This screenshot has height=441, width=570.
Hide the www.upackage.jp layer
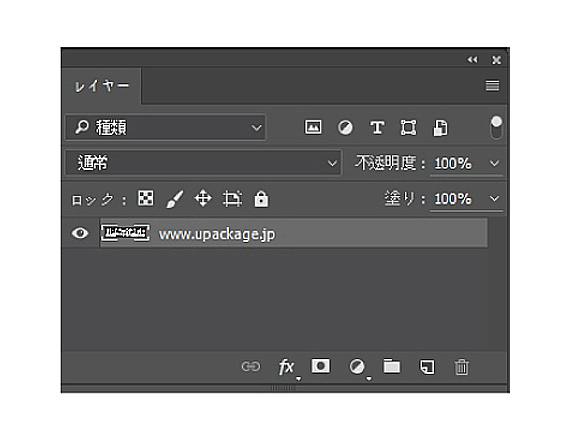pyautogui.click(x=80, y=233)
